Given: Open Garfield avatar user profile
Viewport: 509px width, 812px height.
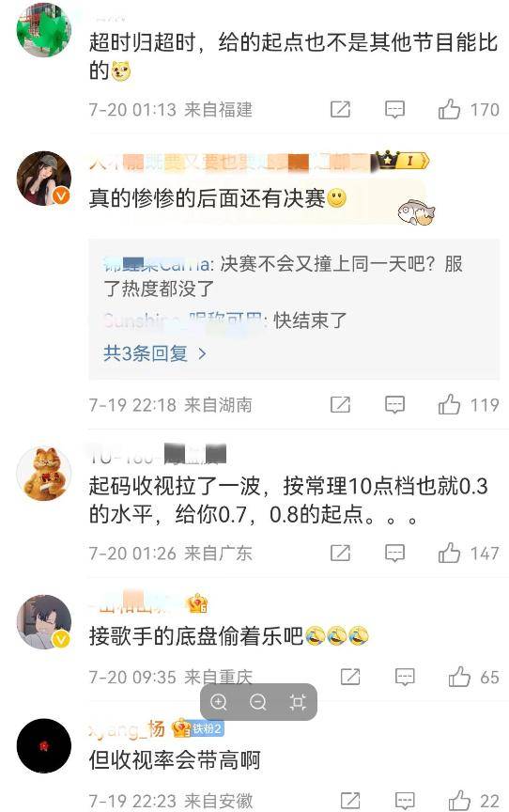Looking at the screenshot, I should [x=44, y=474].
